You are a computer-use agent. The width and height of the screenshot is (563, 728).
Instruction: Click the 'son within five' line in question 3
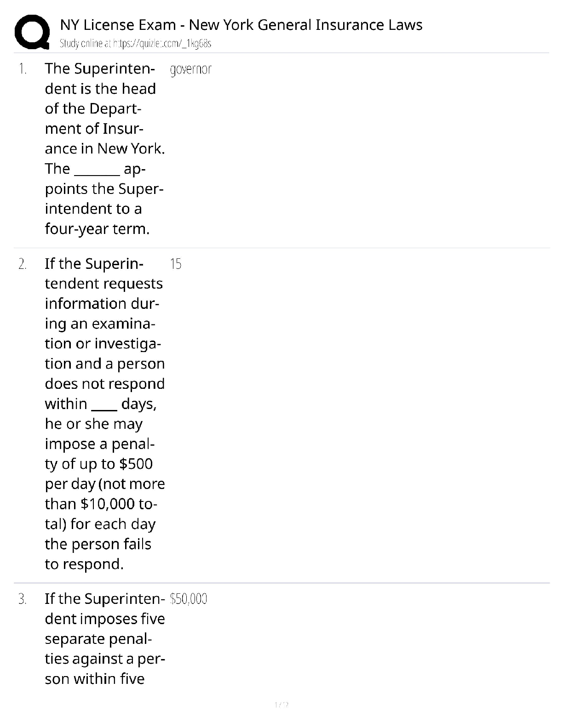pos(94,679)
